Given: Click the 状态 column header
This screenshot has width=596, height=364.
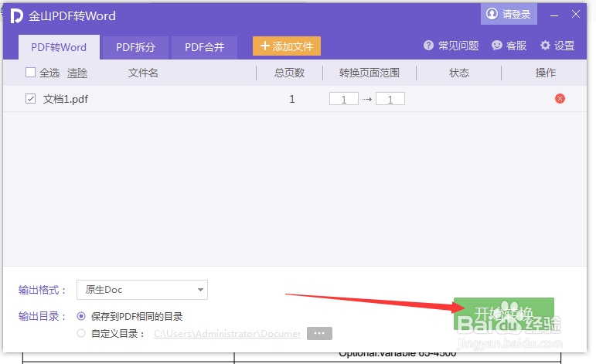Looking at the screenshot, I should (458, 73).
